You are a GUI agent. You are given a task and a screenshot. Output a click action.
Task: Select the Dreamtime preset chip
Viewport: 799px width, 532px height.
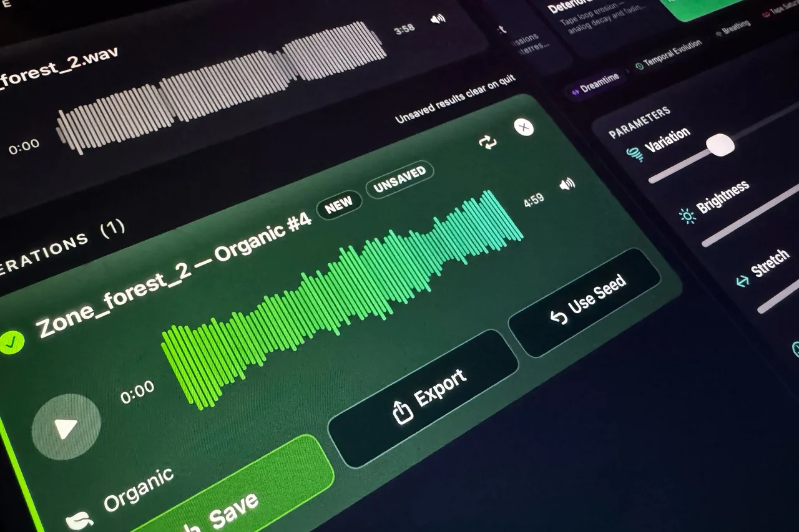595,84
